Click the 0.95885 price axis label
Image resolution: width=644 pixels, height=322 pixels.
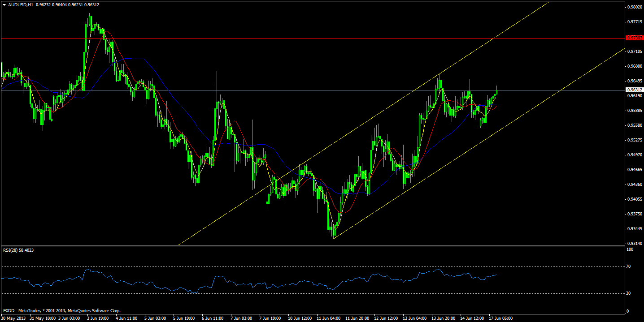(x=634, y=111)
